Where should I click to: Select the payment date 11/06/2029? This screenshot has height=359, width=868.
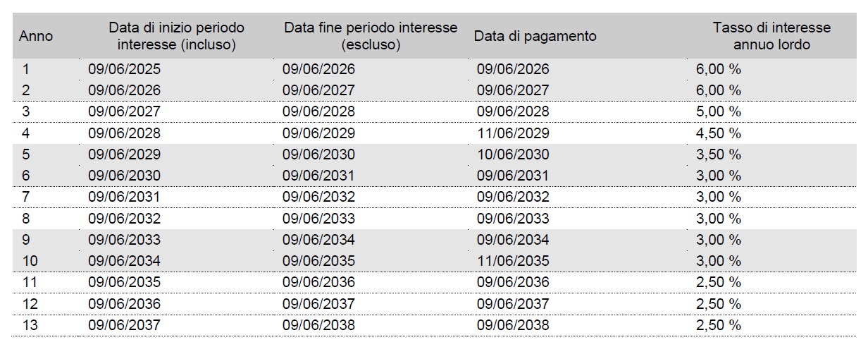(513, 133)
